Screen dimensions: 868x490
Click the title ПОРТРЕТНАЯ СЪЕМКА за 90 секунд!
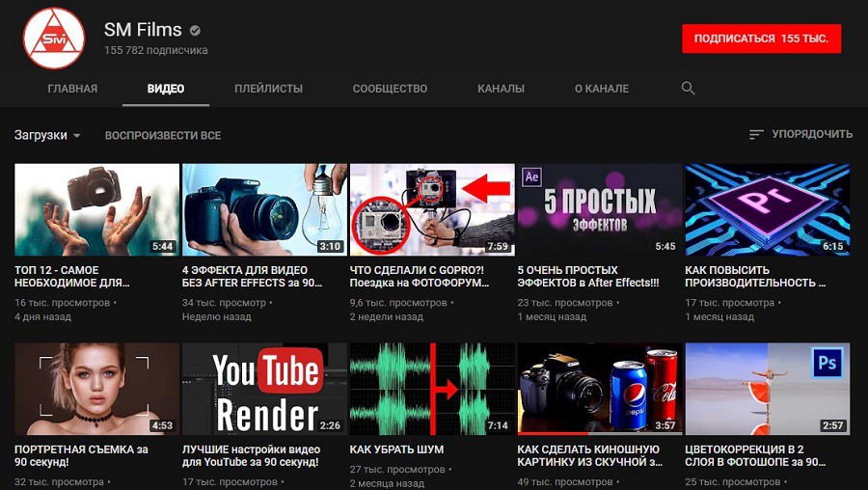[x=81, y=455]
